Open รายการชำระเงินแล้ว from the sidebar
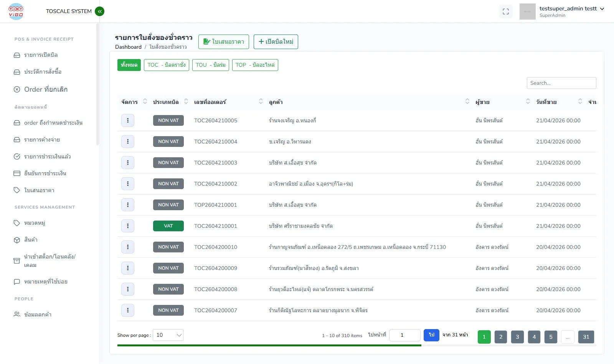The width and height of the screenshot is (614, 364). (x=47, y=156)
